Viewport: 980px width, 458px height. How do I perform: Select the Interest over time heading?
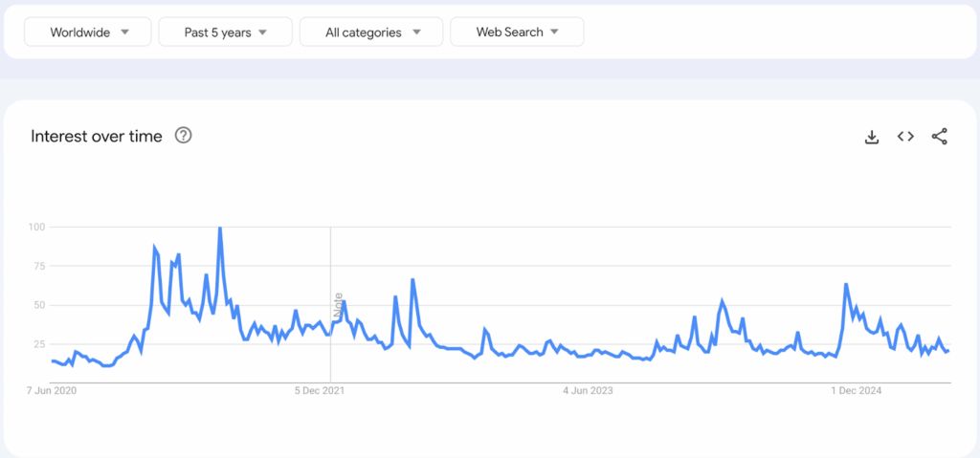(97, 136)
